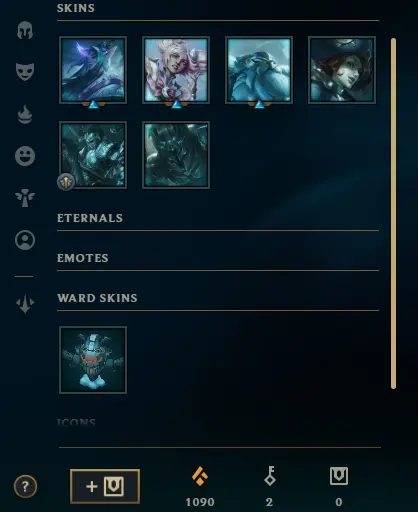Select the first blue winter skin shard
The width and height of the screenshot is (418, 512).
pyautogui.click(x=93, y=70)
